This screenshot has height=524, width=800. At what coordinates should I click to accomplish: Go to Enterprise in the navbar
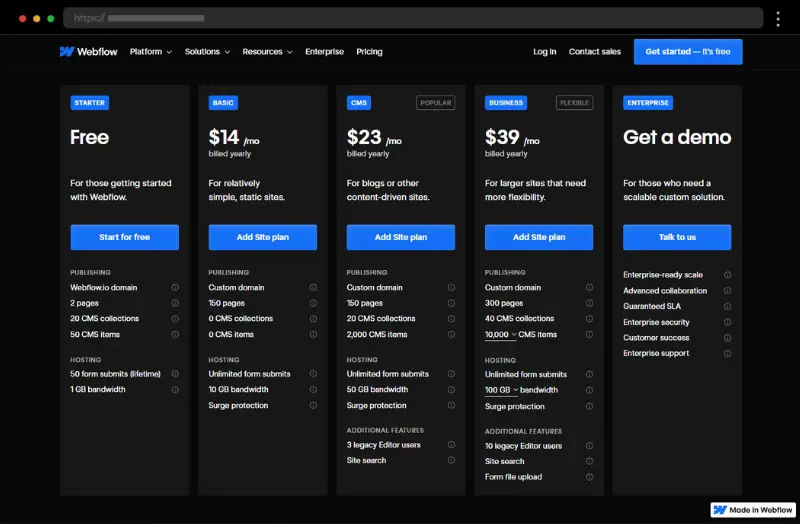[x=324, y=52]
